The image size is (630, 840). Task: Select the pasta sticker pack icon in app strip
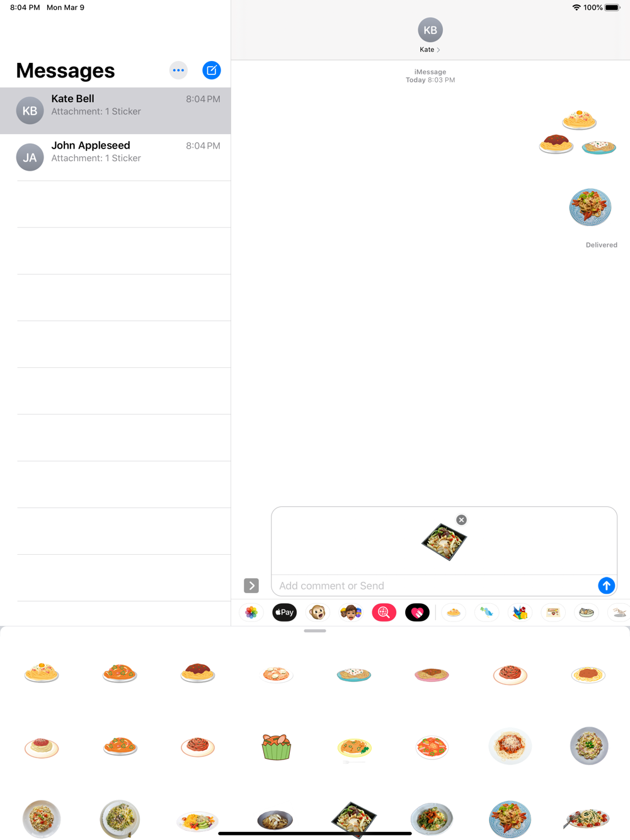pyautogui.click(x=454, y=613)
